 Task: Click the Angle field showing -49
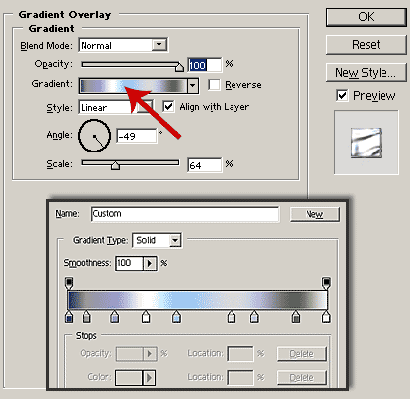[x=137, y=136]
